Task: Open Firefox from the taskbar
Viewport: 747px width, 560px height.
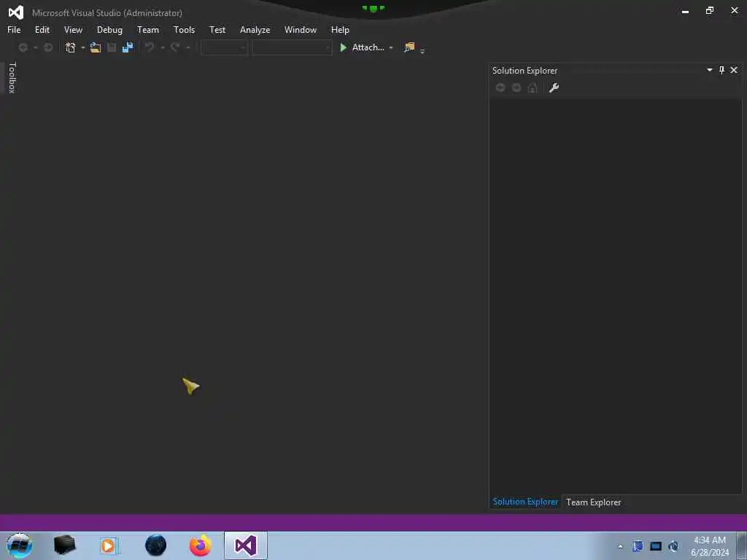Action: coord(201,545)
